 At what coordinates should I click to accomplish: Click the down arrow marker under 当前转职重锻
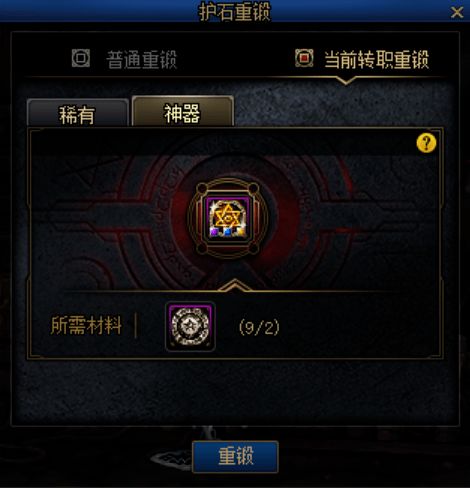tap(345, 80)
